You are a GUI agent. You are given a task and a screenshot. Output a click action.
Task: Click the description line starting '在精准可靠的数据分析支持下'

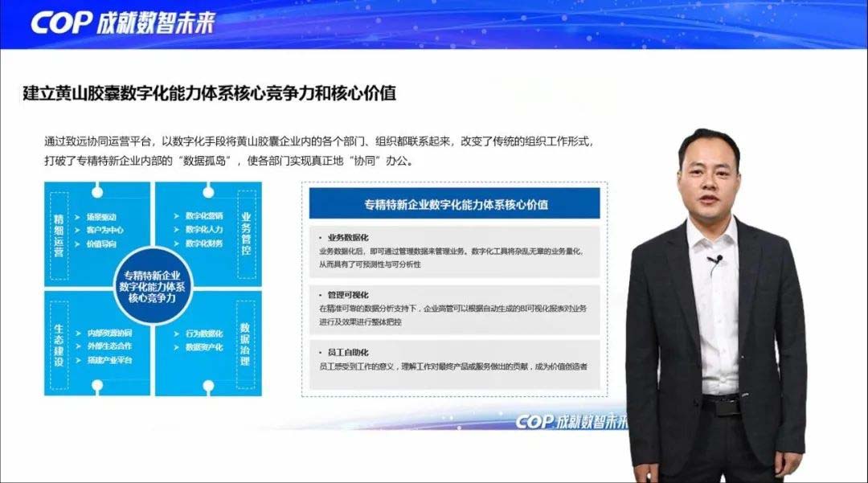click(x=452, y=308)
